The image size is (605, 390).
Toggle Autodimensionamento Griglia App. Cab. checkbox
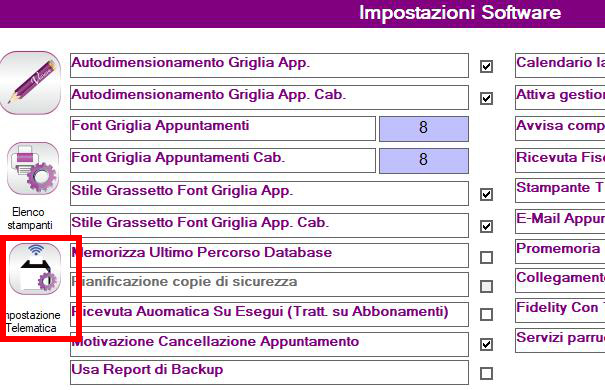[486, 98]
